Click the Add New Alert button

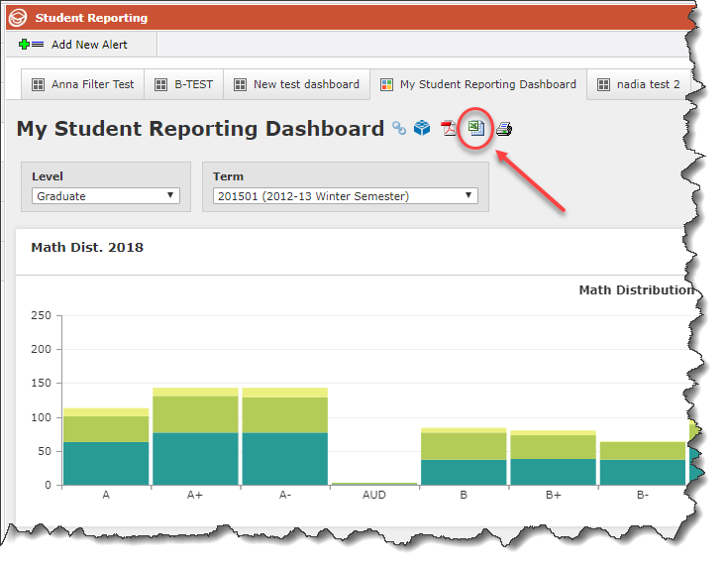pos(89,45)
